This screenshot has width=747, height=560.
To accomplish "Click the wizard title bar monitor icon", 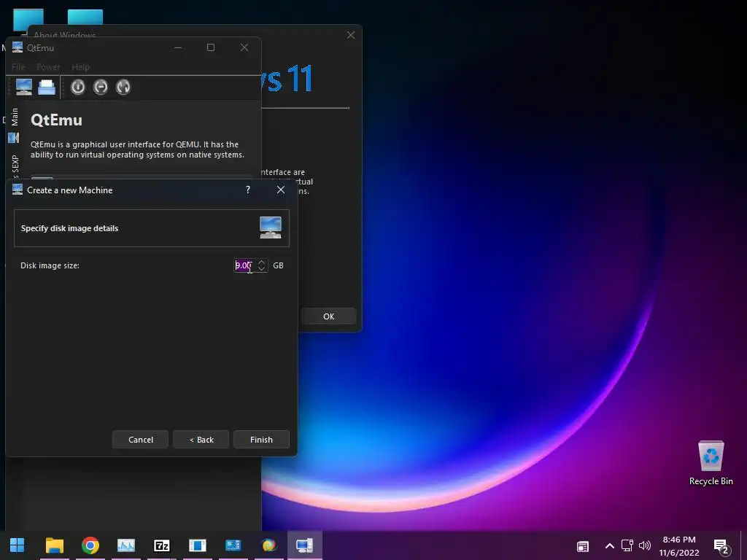I will [x=18, y=190].
